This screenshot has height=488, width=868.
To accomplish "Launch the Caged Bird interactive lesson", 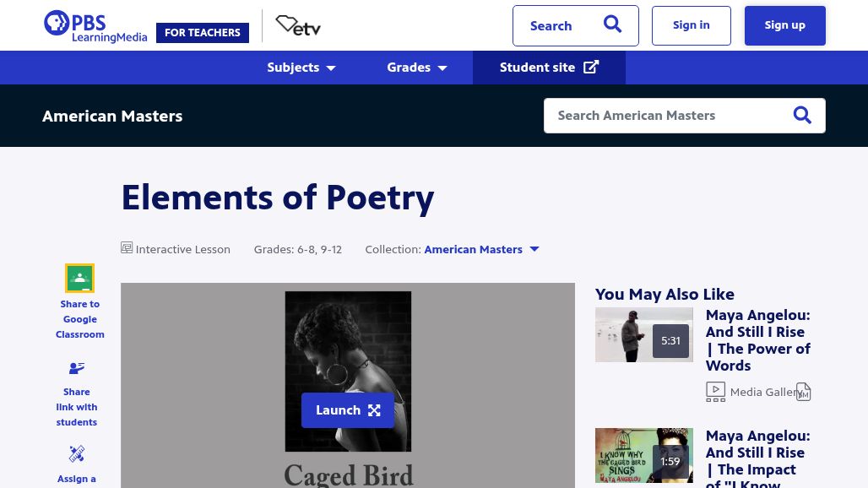I will (x=348, y=410).
